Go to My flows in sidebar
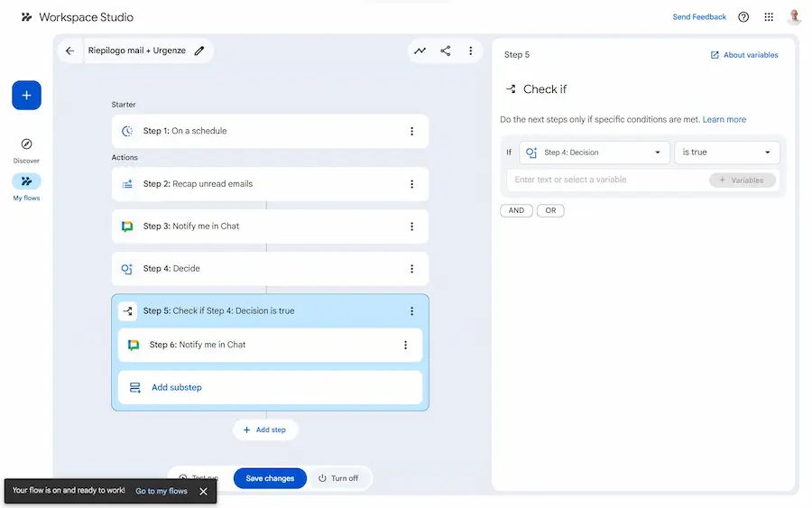 pyautogui.click(x=26, y=187)
